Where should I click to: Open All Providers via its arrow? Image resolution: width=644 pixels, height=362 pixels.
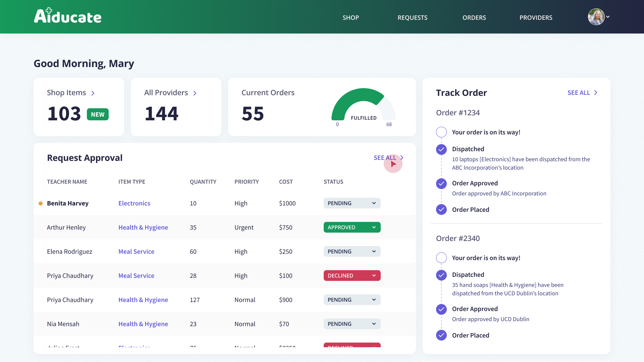pyautogui.click(x=195, y=93)
